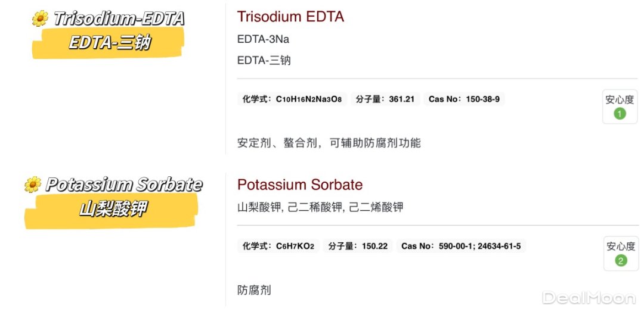Screen dimensions: 644x312
Task: Select the yellow 山梨酸钾 banner
Action: 113,210
